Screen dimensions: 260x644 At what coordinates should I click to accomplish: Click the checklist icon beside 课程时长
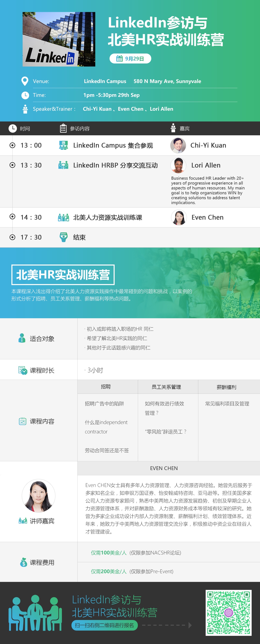click(x=23, y=371)
